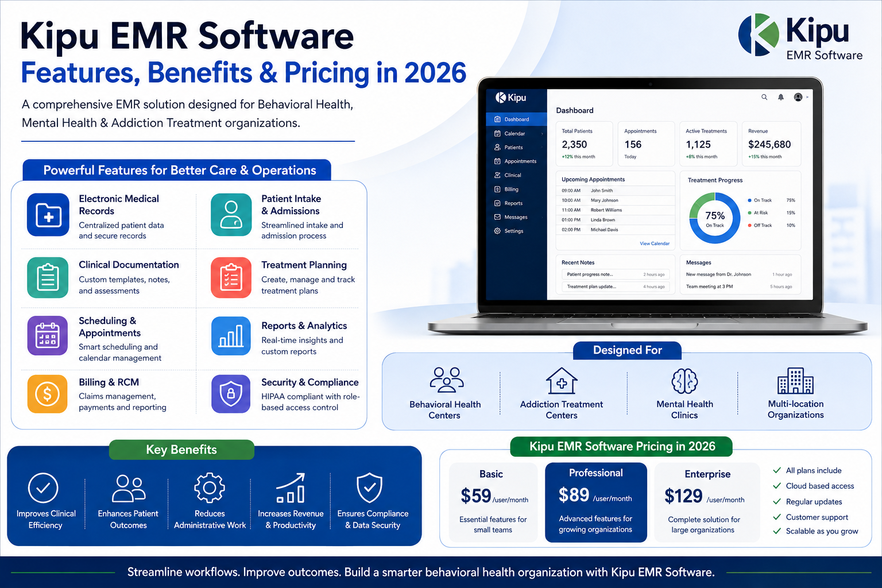882x588 pixels.
Task: Open Appointments in the laptop sidebar
Action: tap(516, 161)
